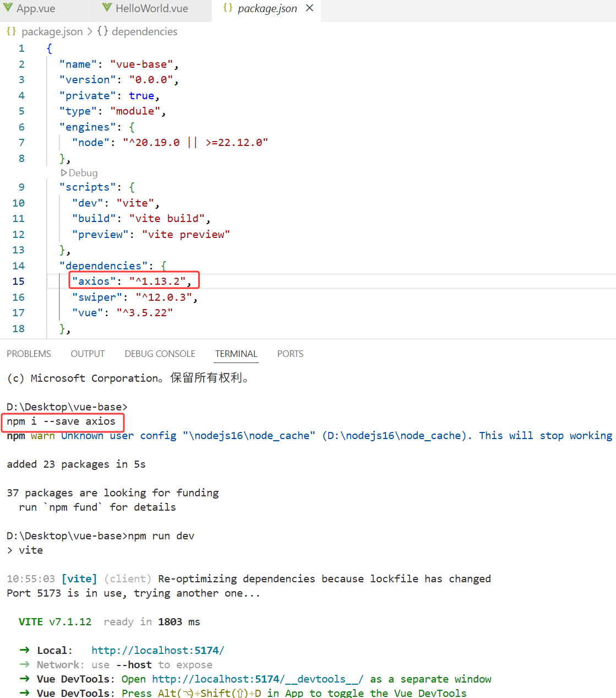Click the npm i --save axios command
The width and height of the screenshot is (616, 698).
[61, 421]
